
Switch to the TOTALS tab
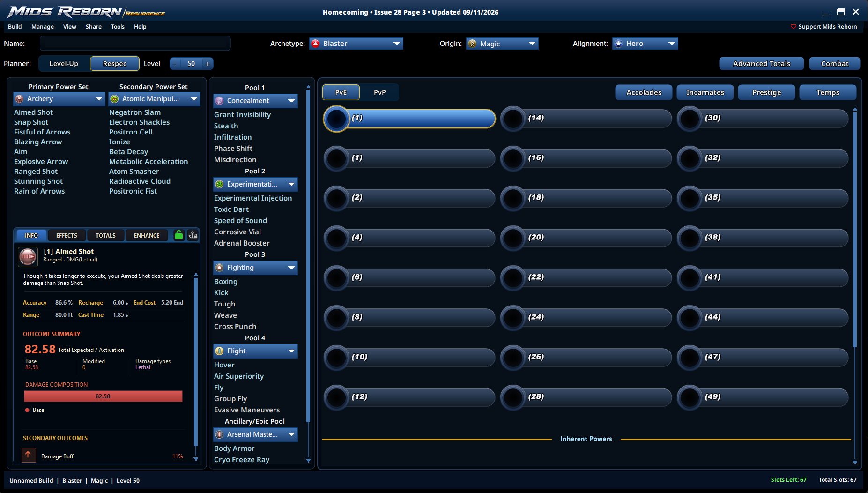coord(105,235)
